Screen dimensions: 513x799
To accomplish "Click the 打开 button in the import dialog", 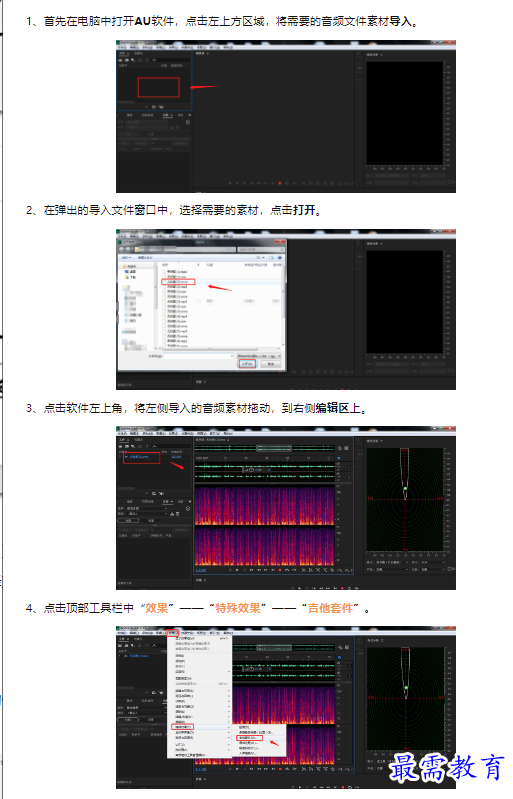I will point(247,364).
